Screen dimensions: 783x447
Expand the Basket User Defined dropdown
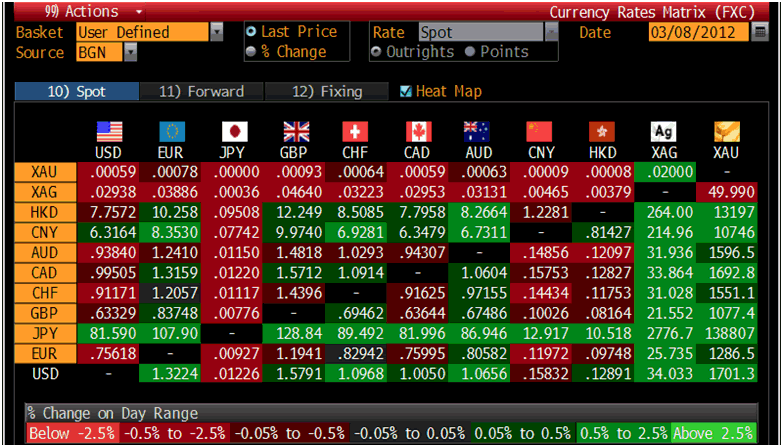tap(218, 32)
